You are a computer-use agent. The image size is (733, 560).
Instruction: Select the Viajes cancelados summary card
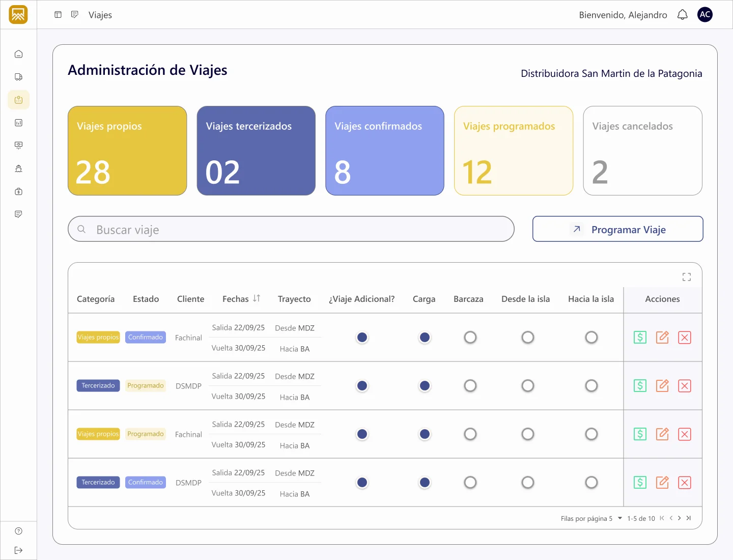point(642,151)
